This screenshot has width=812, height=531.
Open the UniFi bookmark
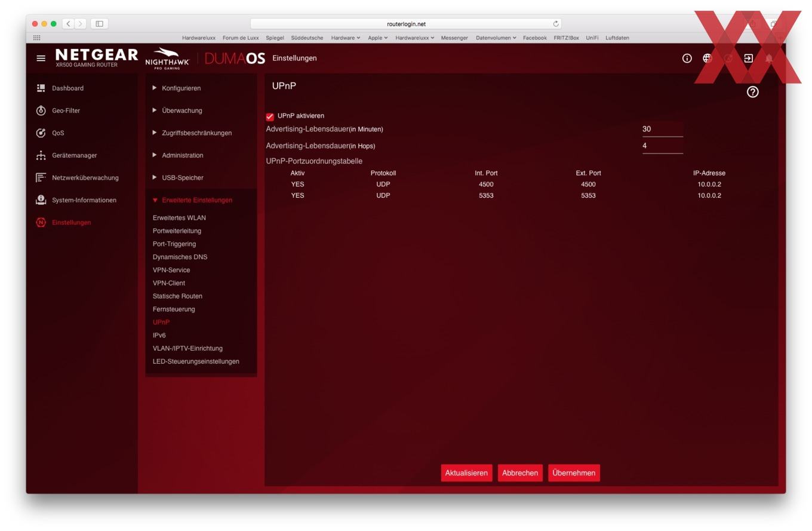coord(592,38)
